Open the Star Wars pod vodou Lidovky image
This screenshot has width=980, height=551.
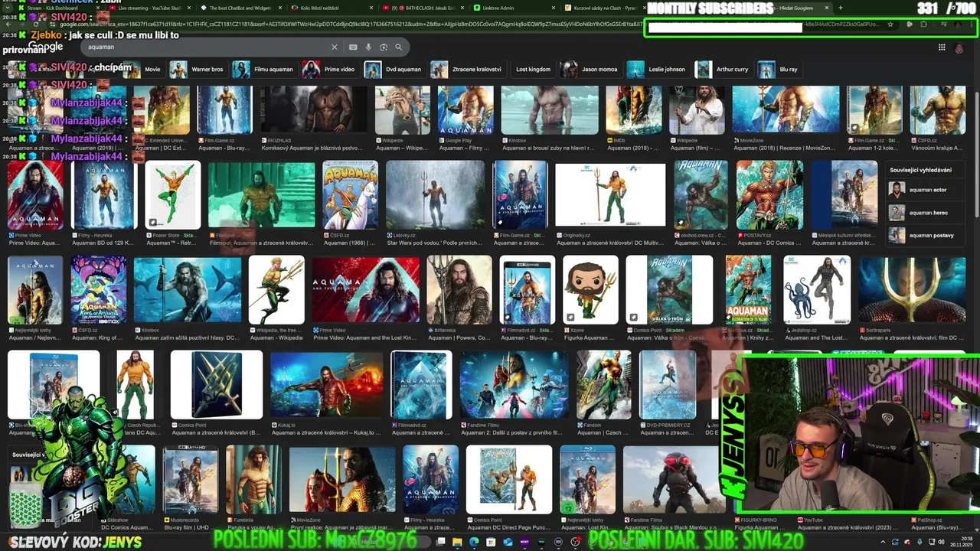(435, 195)
